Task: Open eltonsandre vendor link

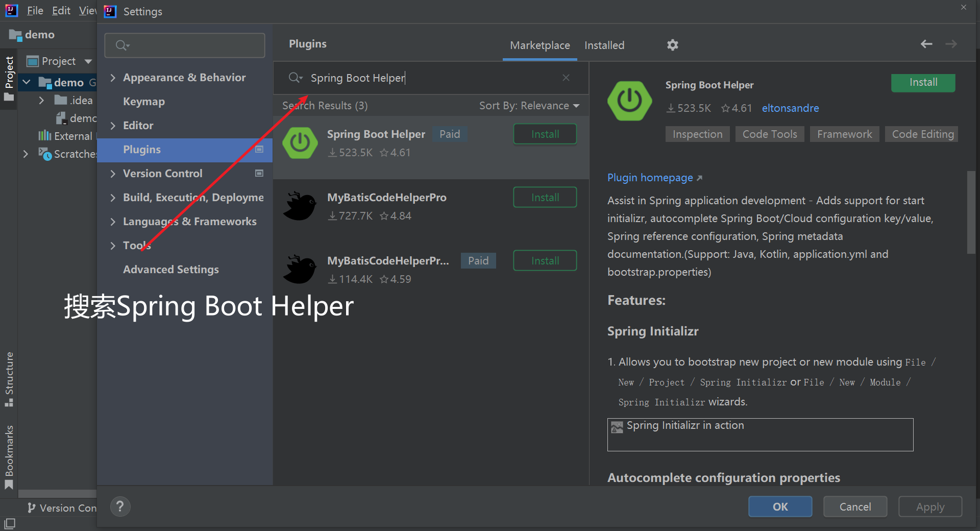Action: (x=790, y=108)
